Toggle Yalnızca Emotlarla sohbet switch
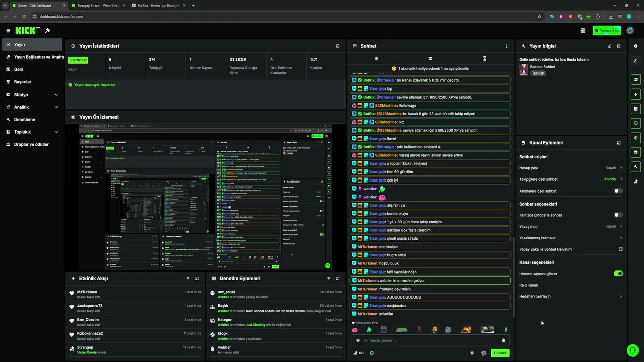The height and width of the screenshot is (362, 644). (618, 215)
